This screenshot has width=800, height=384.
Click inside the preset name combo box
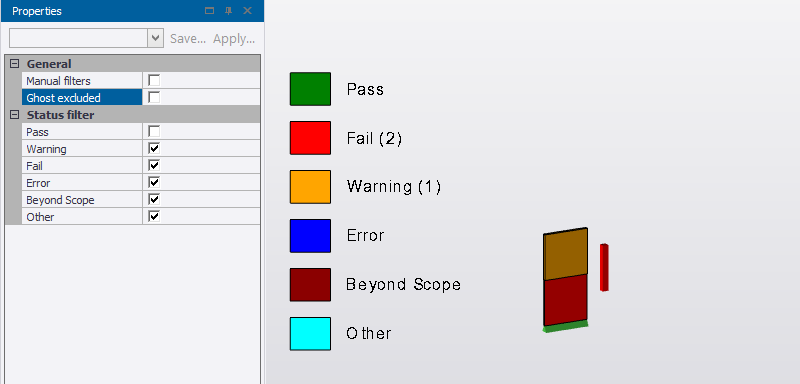pos(79,38)
